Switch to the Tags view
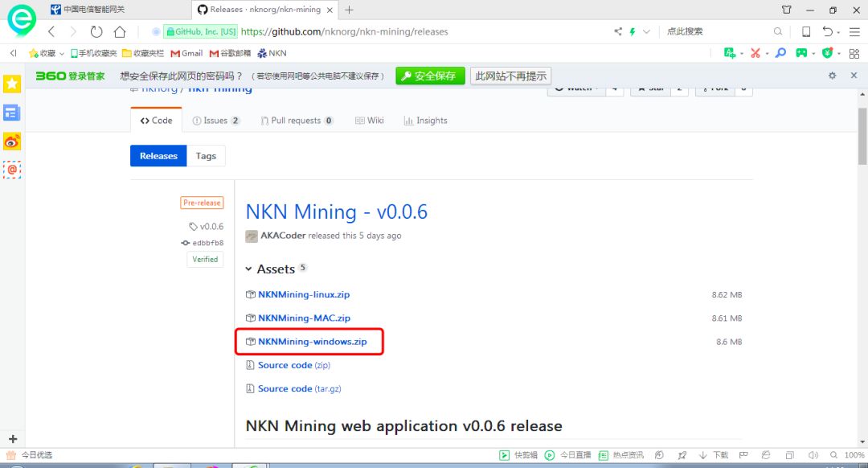This screenshot has height=468, width=868. click(206, 156)
